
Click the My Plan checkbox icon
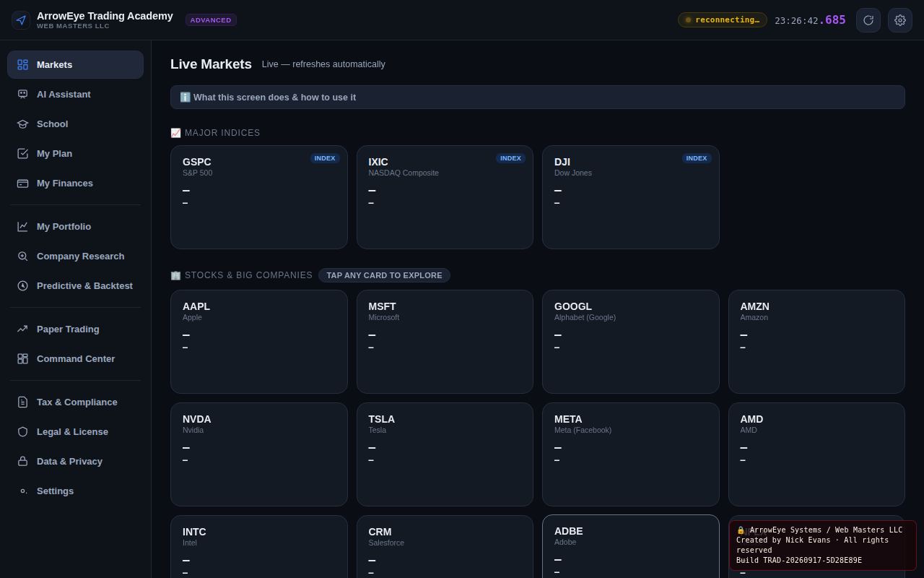(x=22, y=154)
